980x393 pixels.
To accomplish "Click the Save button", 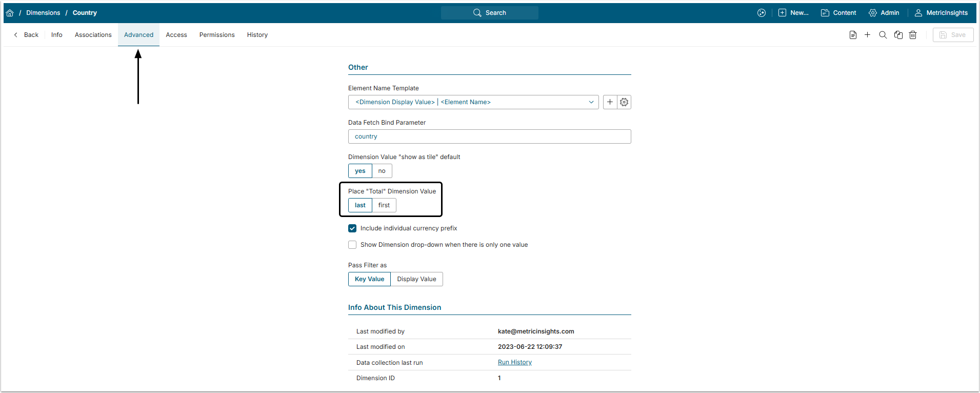I will coord(953,35).
